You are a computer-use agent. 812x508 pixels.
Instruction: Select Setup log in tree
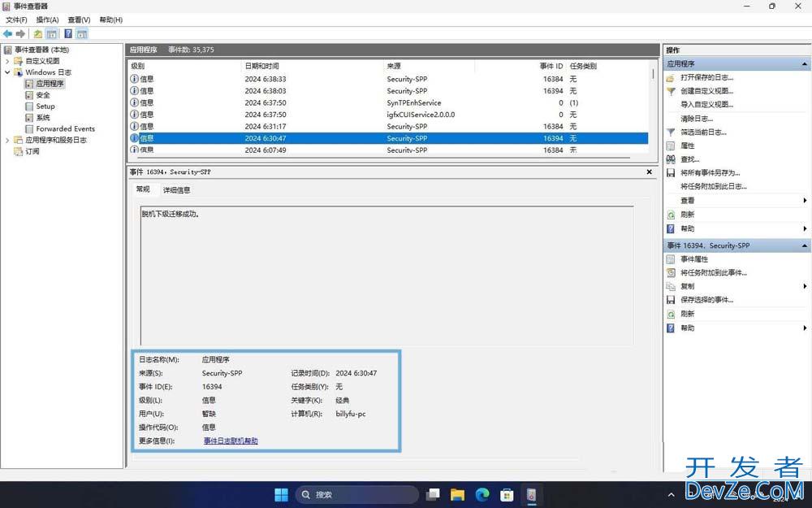pyautogui.click(x=45, y=106)
